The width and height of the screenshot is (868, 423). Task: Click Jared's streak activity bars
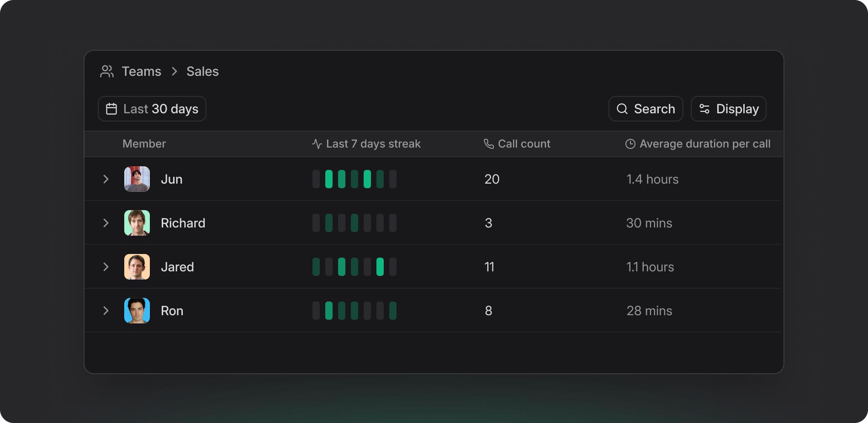(x=355, y=267)
